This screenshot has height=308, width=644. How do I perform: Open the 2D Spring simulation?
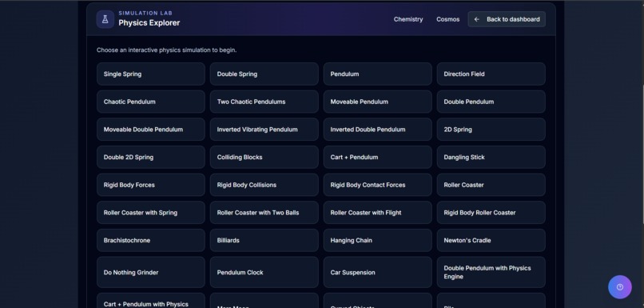tap(491, 130)
